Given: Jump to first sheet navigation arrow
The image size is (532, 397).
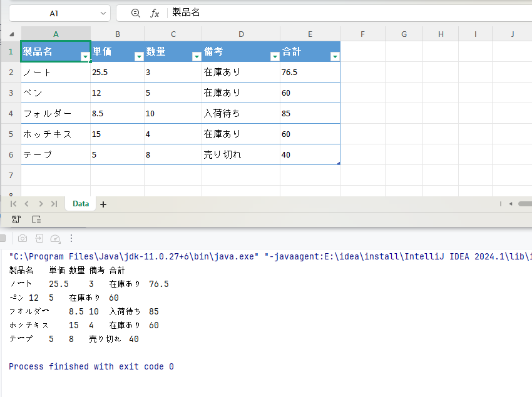Looking at the screenshot, I should (13, 204).
